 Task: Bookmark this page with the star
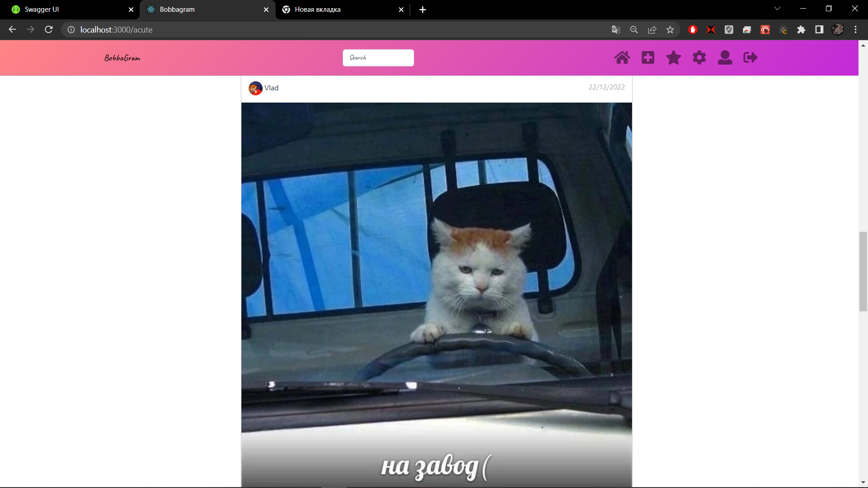[x=670, y=30]
